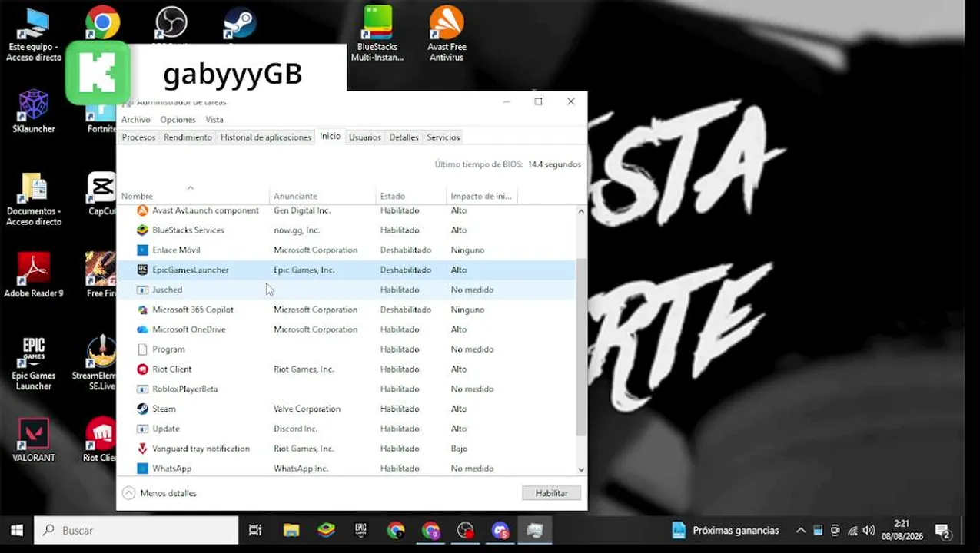Switch to the Servicios tab
Viewport: 980px width, 553px height.
[443, 137]
